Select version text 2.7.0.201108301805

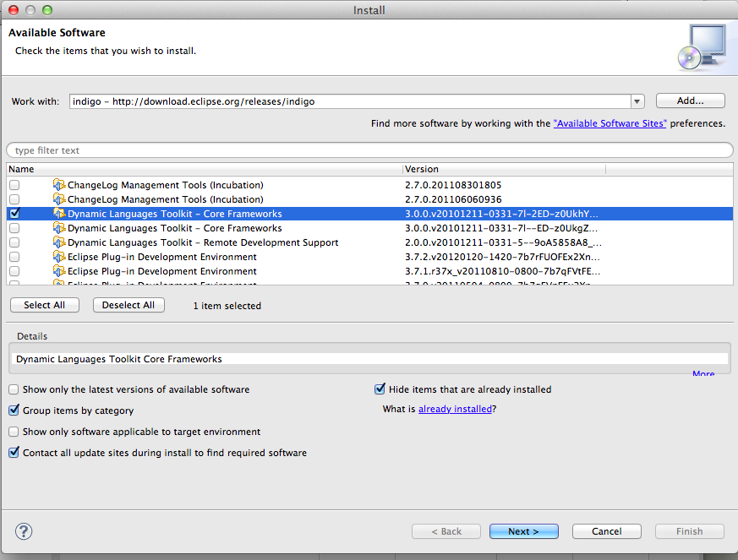(453, 185)
